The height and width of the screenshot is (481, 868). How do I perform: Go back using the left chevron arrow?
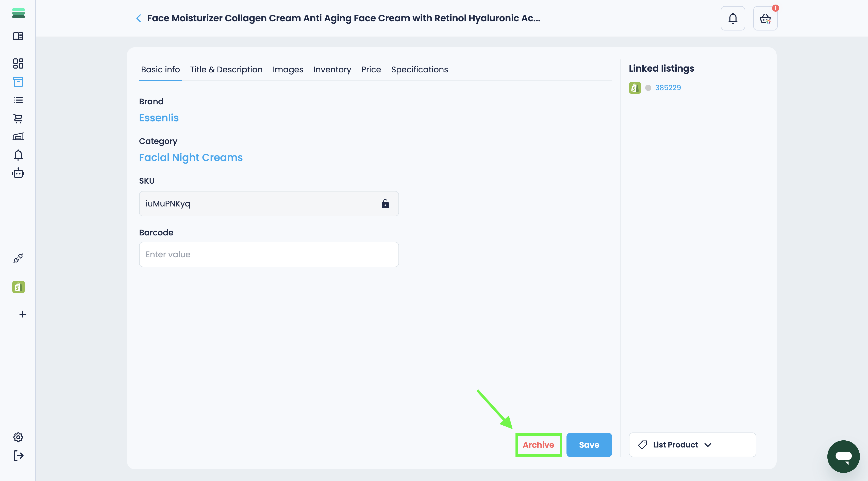[x=139, y=18]
